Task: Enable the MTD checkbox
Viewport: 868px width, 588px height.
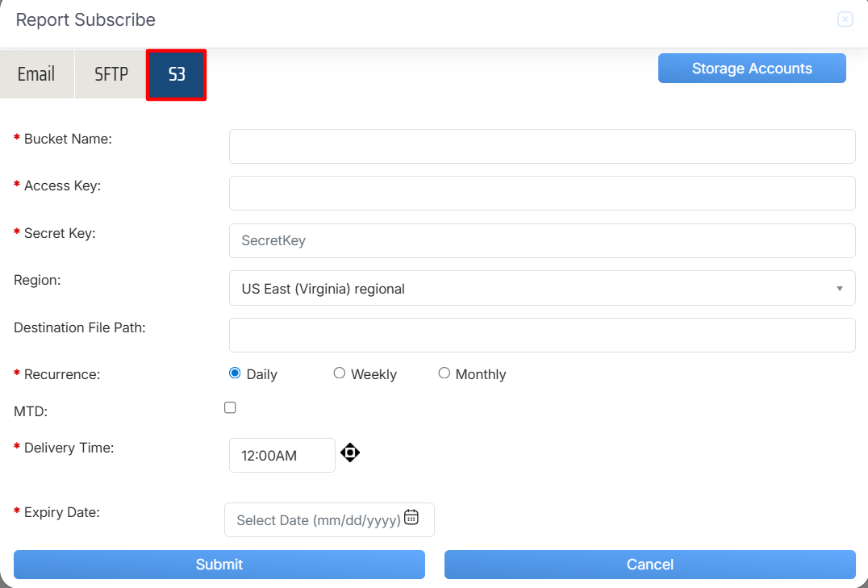Action: click(230, 408)
